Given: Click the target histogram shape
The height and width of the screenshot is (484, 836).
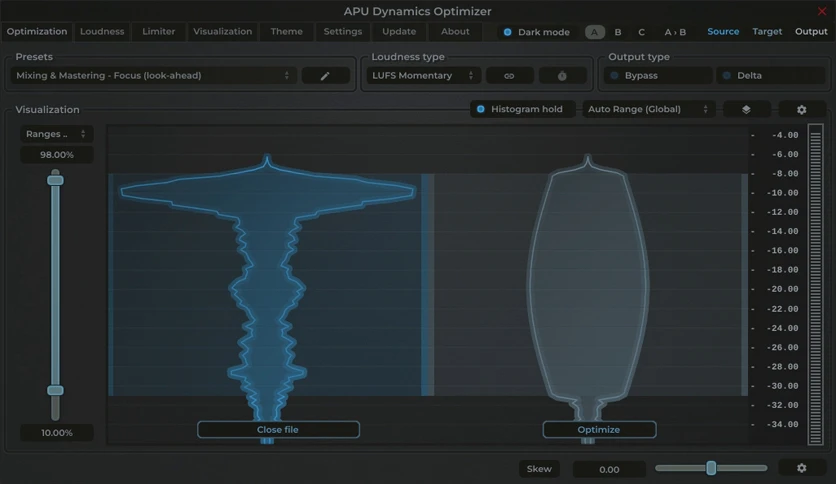Looking at the screenshot, I should (x=588, y=288).
